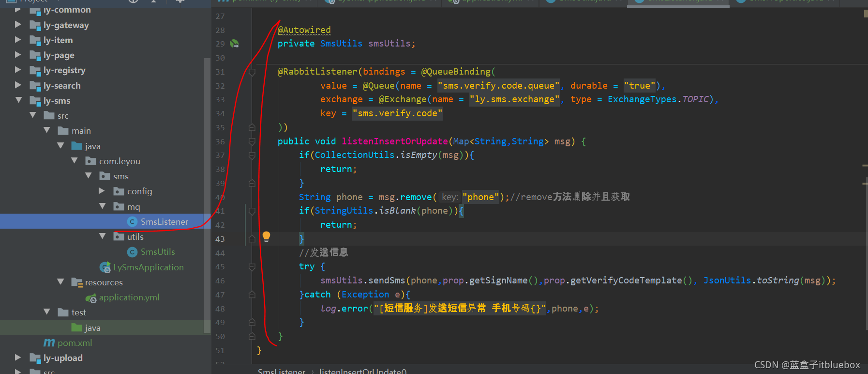This screenshot has height=374, width=868.
Task: Click the ly-search module folder icon
Action: pyautogui.click(x=35, y=86)
